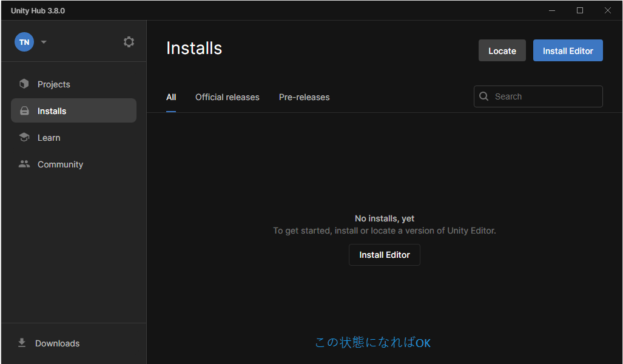Image resolution: width=623 pixels, height=364 pixels.
Task: Click the Locate button
Action: [x=502, y=50]
